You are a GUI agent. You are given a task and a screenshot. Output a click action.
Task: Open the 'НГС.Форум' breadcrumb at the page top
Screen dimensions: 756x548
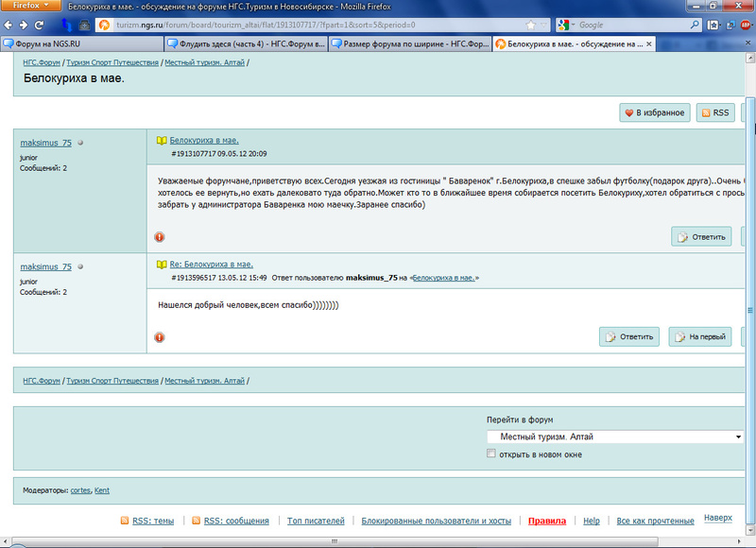[x=42, y=62]
